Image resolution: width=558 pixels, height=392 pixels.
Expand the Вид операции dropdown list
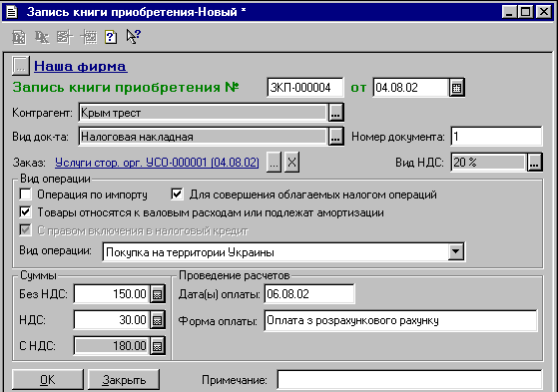456,251
